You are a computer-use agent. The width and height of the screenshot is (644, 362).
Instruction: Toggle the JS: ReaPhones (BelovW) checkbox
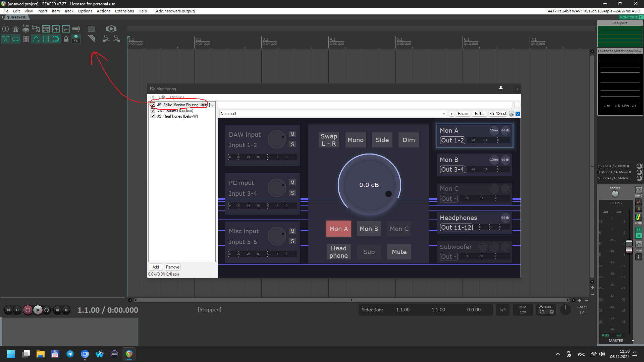pyautogui.click(x=153, y=116)
